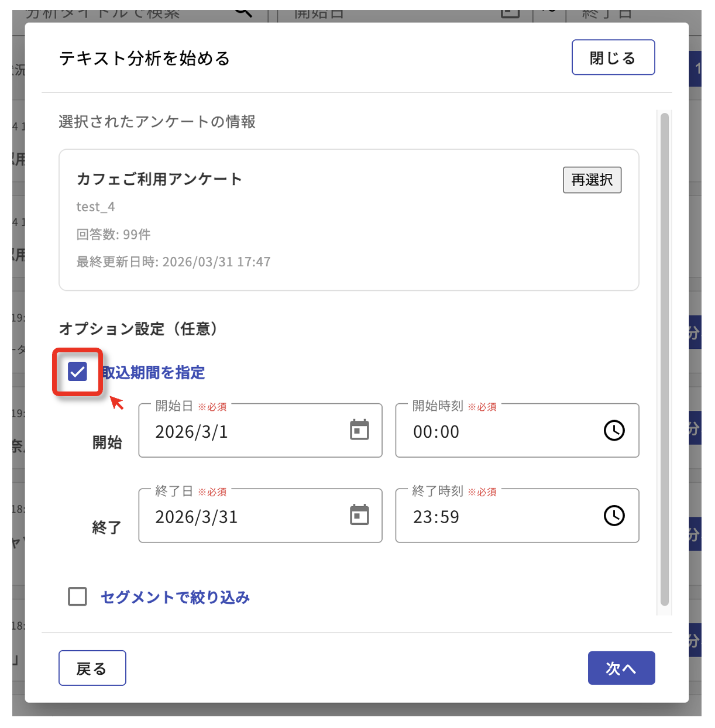Viewport: 715px width, 728px height.
Task: Enable the セグメントで絞り込み checkbox
Action: 78,597
